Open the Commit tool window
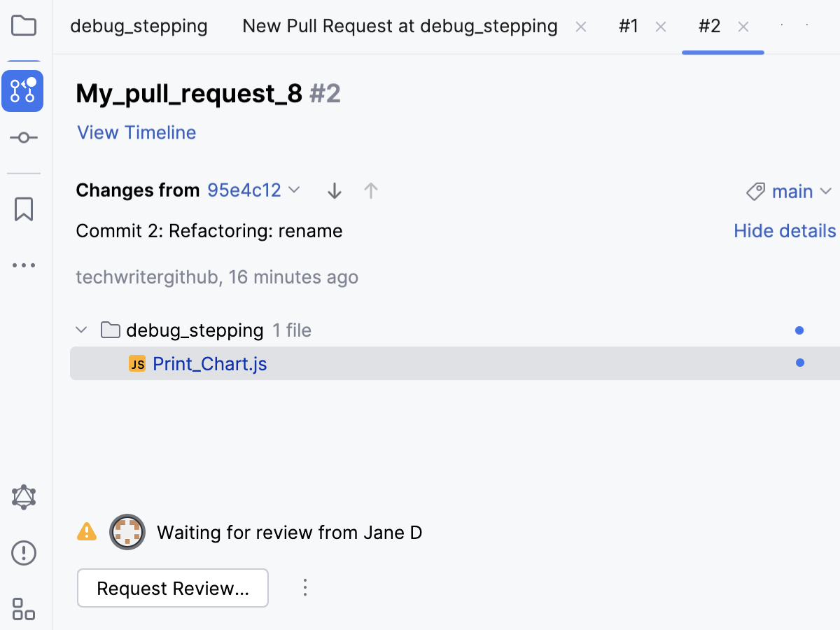Image resolution: width=840 pixels, height=630 pixels. click(x=24, y=138)
